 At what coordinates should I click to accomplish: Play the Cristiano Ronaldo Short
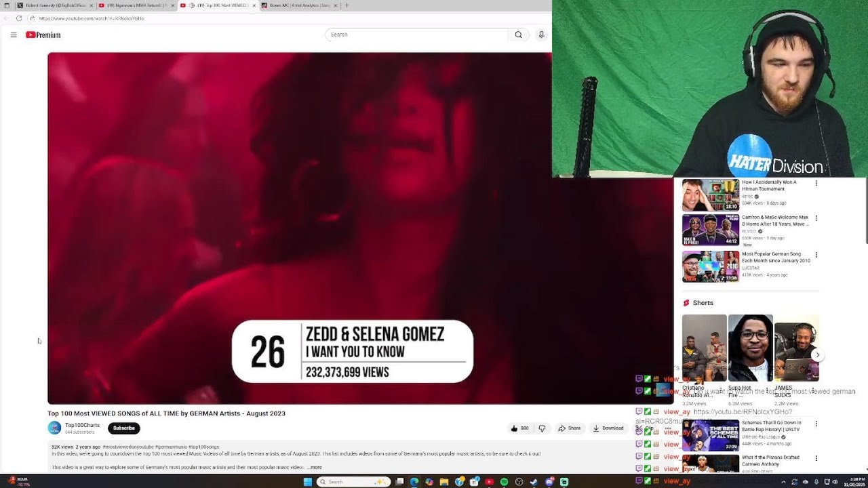click(704, 348)
